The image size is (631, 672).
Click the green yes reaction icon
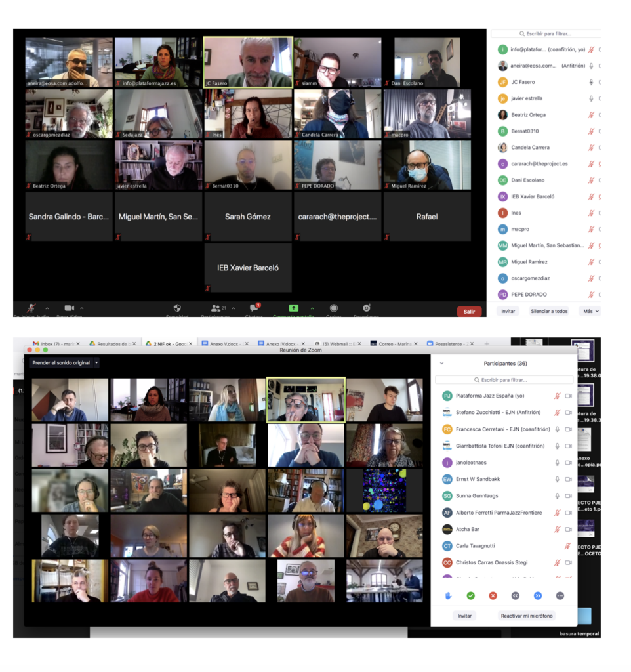pyautogui.click(x=470, y=595)
